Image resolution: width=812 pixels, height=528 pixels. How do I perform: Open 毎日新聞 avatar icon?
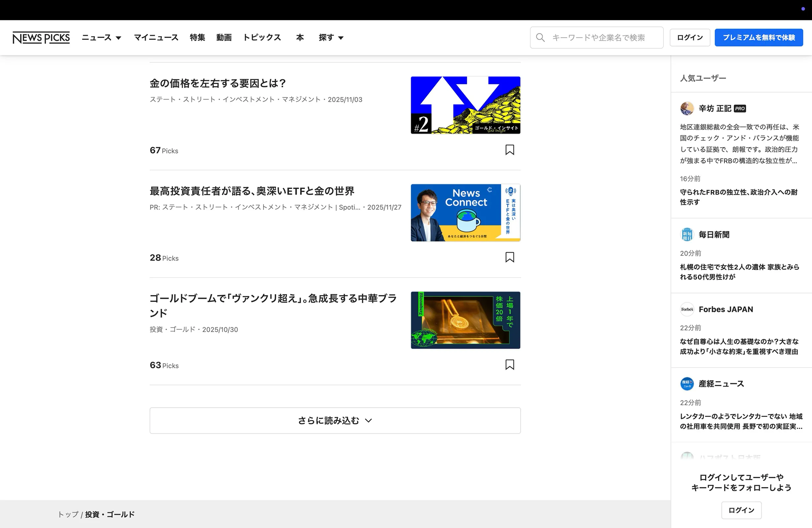(687, 234)
